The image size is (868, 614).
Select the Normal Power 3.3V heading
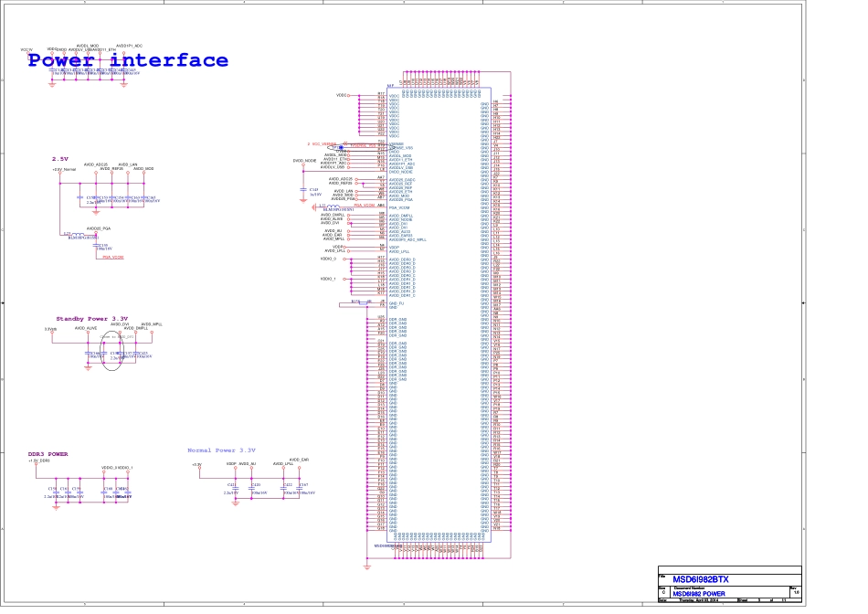coord(221,450)
